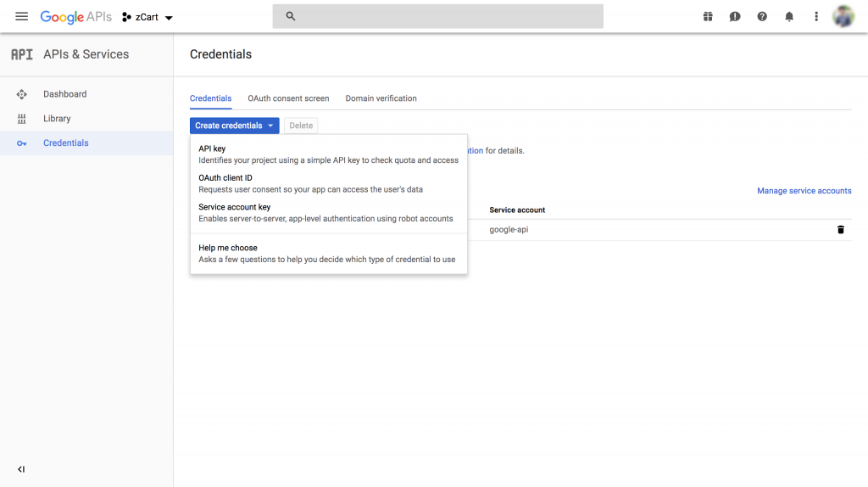Viewport: 868px width, 487px height.
Task: Click the Library grid icon
Action: tap(21, 119)
